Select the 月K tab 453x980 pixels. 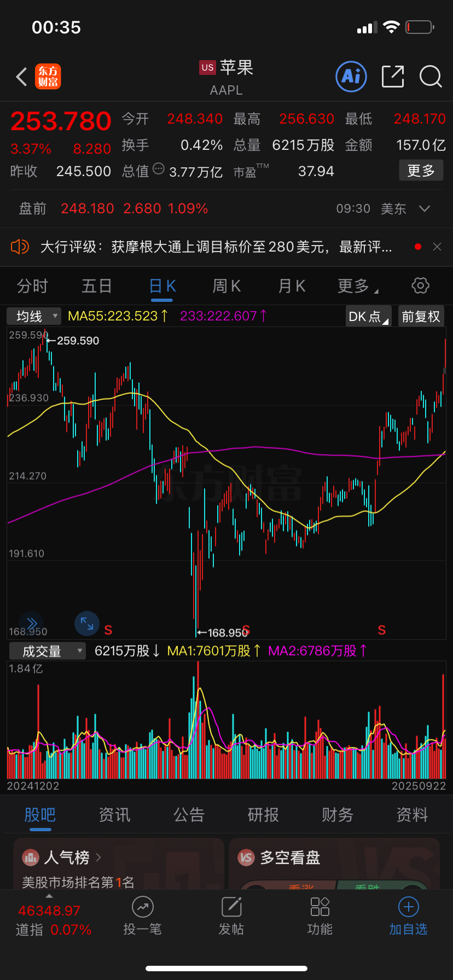pos(292,285)
